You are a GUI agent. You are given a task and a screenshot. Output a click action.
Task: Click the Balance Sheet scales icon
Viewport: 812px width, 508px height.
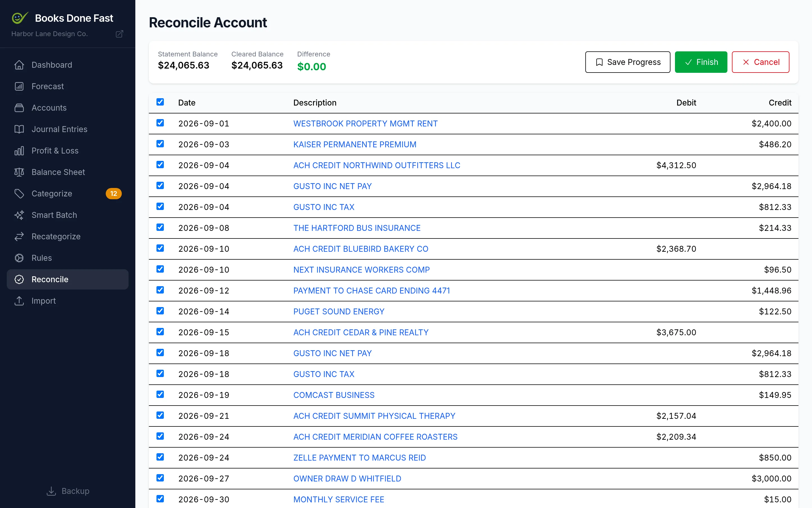point(19,172)
